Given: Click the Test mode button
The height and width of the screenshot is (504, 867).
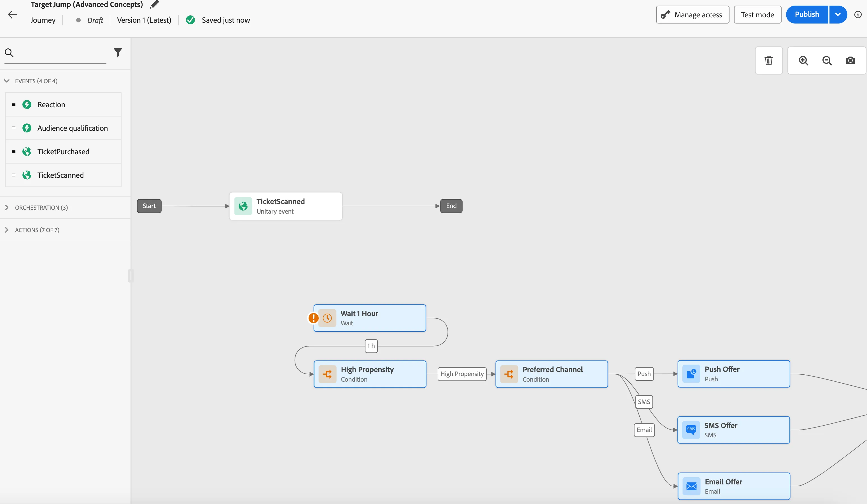Looking at the screenshot, I should pos(757,15).
